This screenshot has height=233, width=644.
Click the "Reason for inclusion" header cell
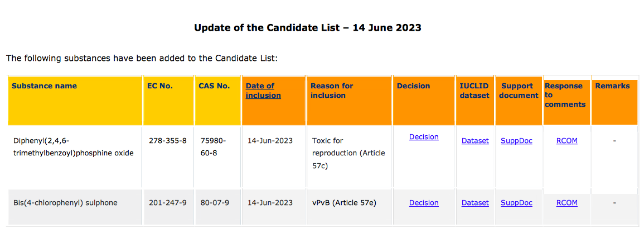click(x=332, y=91)
